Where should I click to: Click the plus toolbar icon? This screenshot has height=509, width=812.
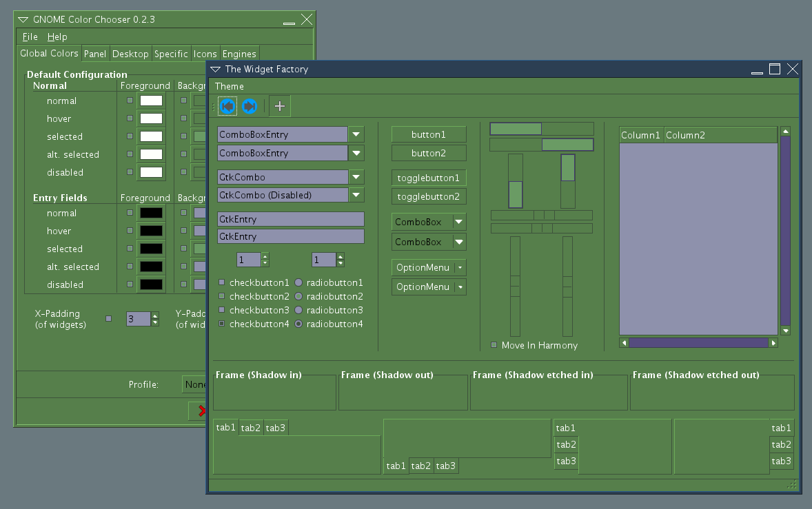coord(280,106)
